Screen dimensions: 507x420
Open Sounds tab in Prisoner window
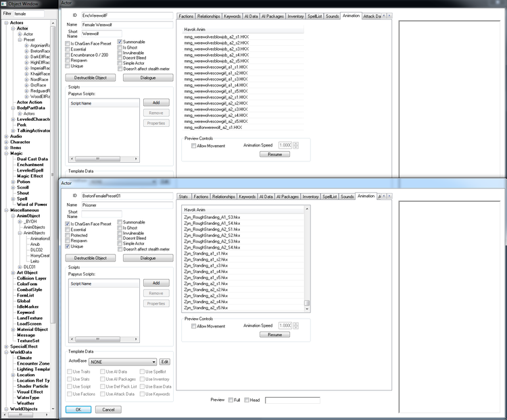pyautogui.click(x=347, y=196)
